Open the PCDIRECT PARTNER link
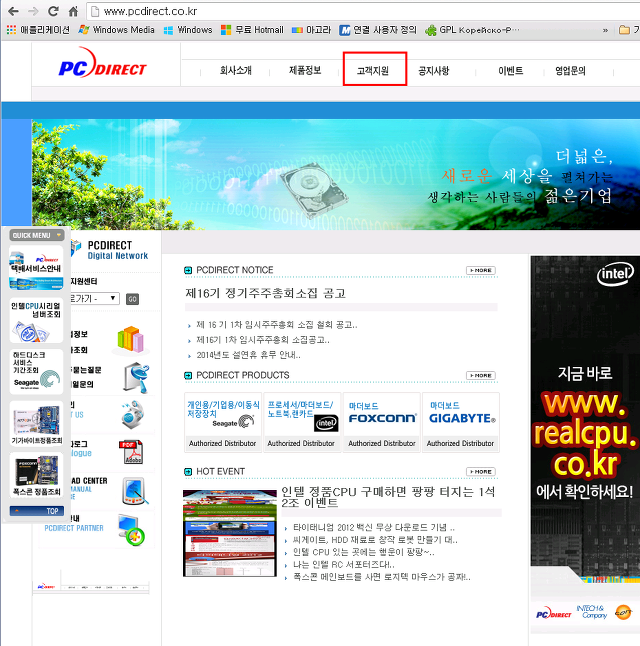The image size is (640, 646). point(74,528)
